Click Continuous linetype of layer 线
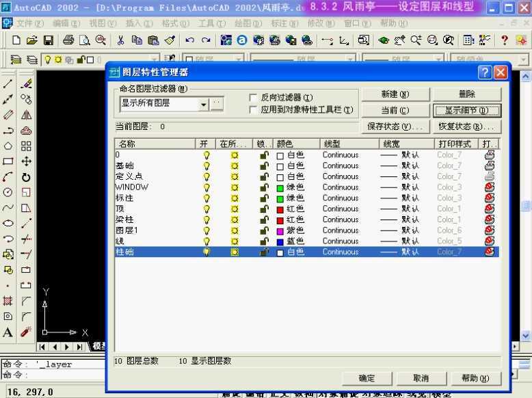Image resolution: width=532 pixels, height=398 pixels. click(x=341, y=241)
